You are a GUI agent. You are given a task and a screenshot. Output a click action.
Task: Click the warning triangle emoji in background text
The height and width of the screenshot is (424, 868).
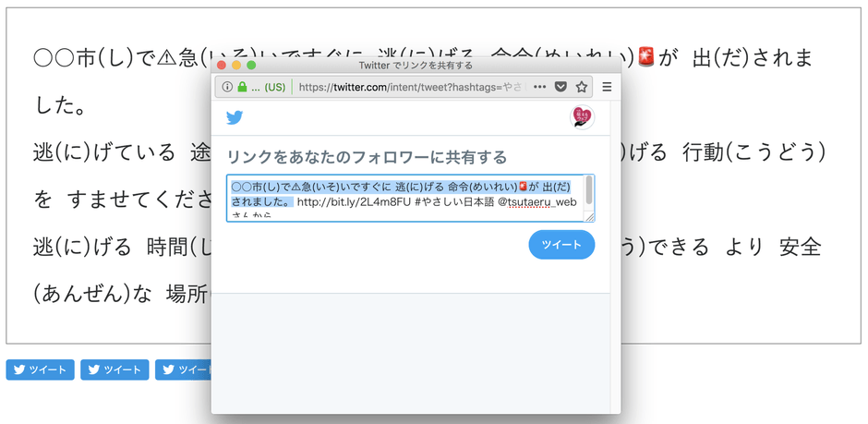[x=166, y=57]
